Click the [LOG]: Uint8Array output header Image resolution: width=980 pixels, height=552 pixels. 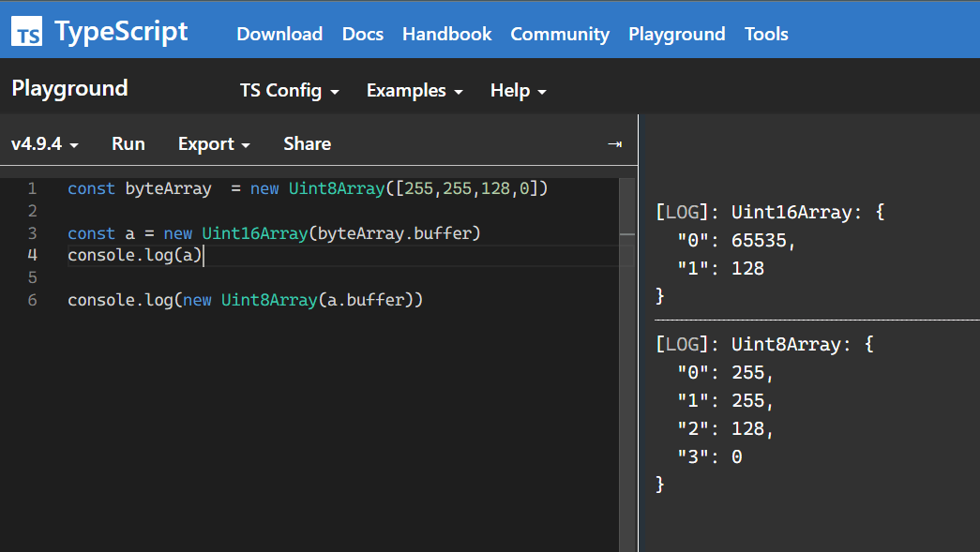(x=765, y=345)
